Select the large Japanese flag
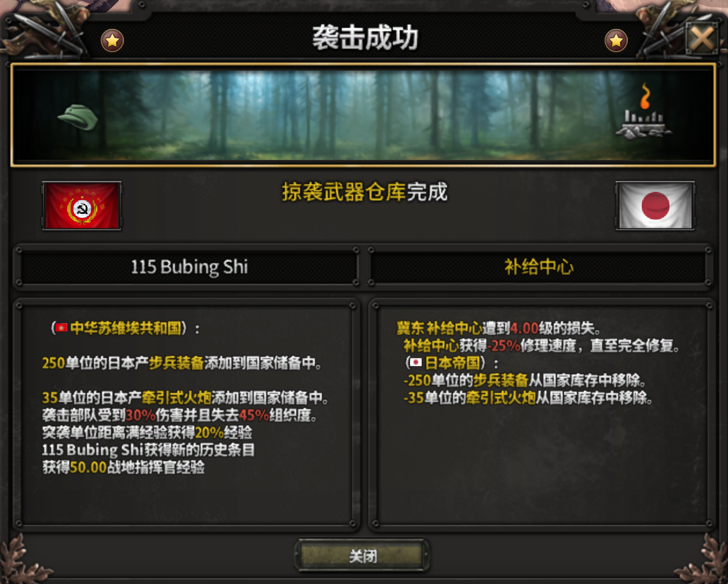The image size is (728, 584). (655, 206)
